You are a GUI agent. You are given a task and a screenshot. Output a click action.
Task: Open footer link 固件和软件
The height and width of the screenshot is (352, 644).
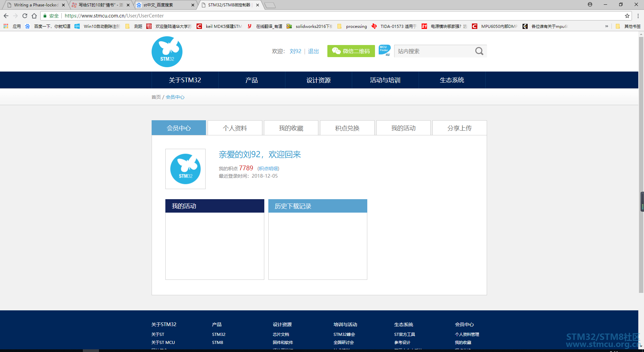coord(283,342)
